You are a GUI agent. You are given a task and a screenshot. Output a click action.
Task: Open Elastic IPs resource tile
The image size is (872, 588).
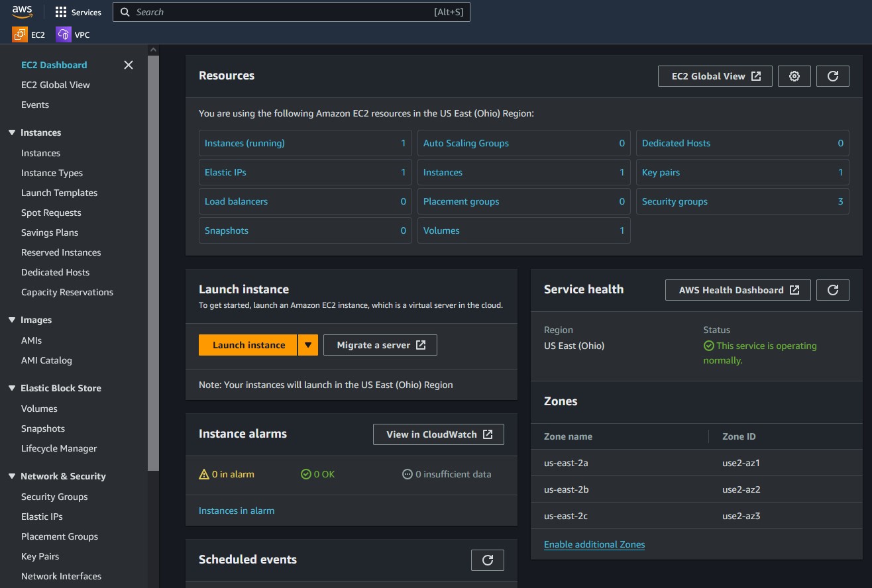coord(305,172)
